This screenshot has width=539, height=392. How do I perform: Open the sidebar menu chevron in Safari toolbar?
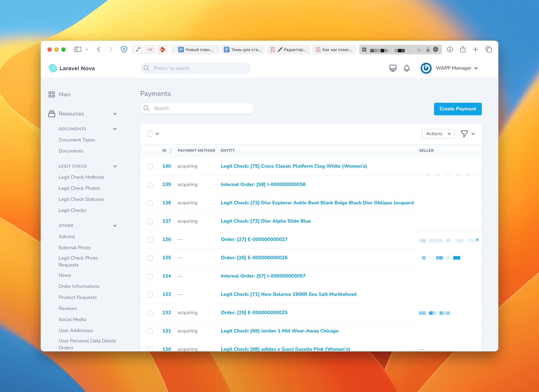[x=87, y=49]
